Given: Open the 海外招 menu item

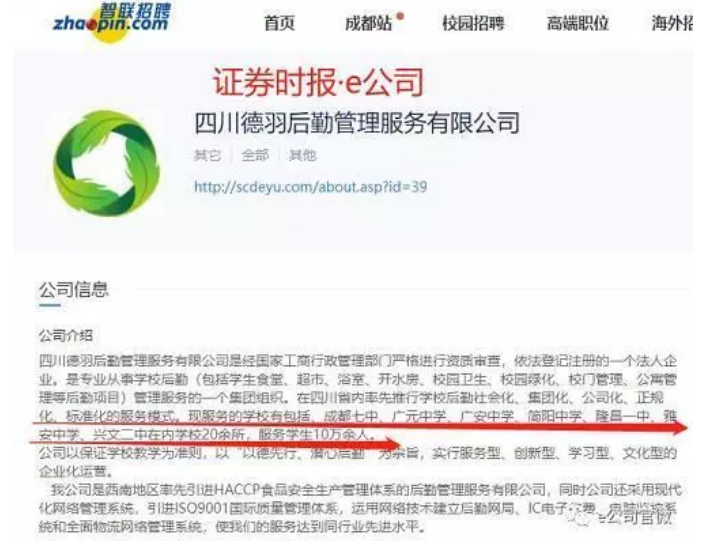Looking at the screenshot, I should click(x=672, y=23).
